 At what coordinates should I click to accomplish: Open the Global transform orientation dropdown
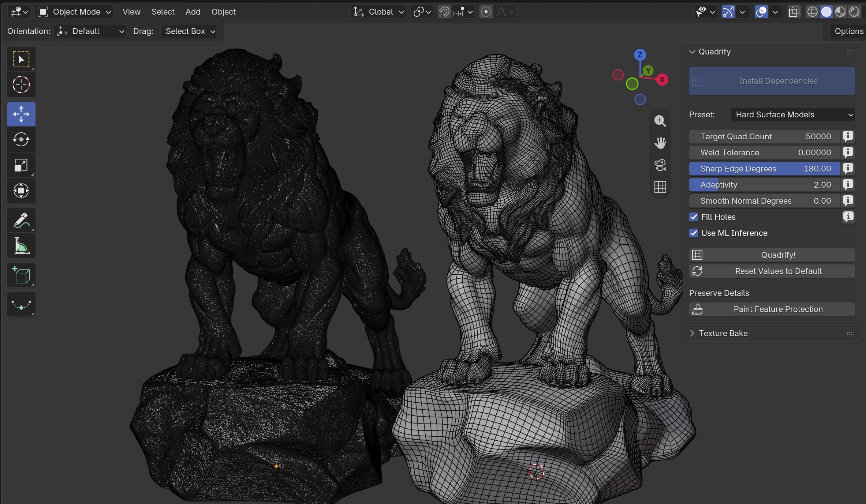point(378,12)
